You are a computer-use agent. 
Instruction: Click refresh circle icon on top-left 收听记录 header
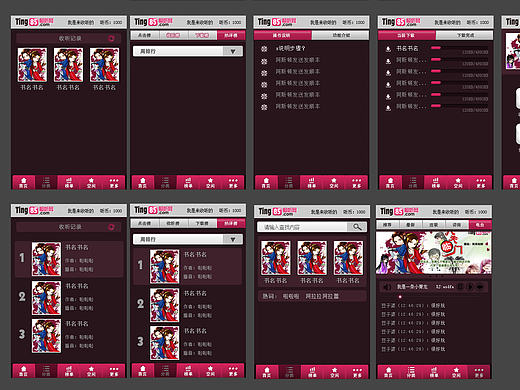coord(111,38)
